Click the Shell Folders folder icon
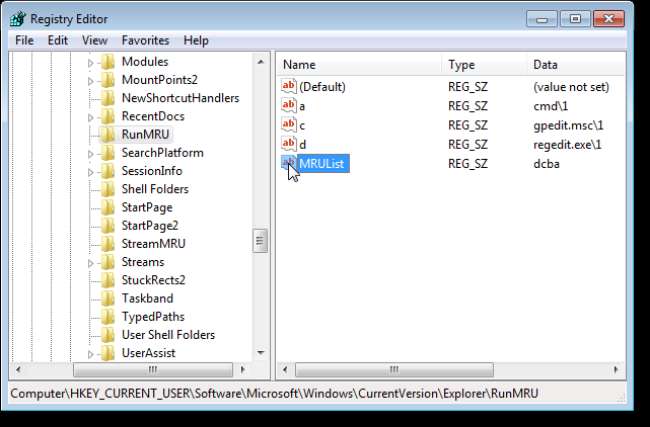 click(x=108, y=189)
